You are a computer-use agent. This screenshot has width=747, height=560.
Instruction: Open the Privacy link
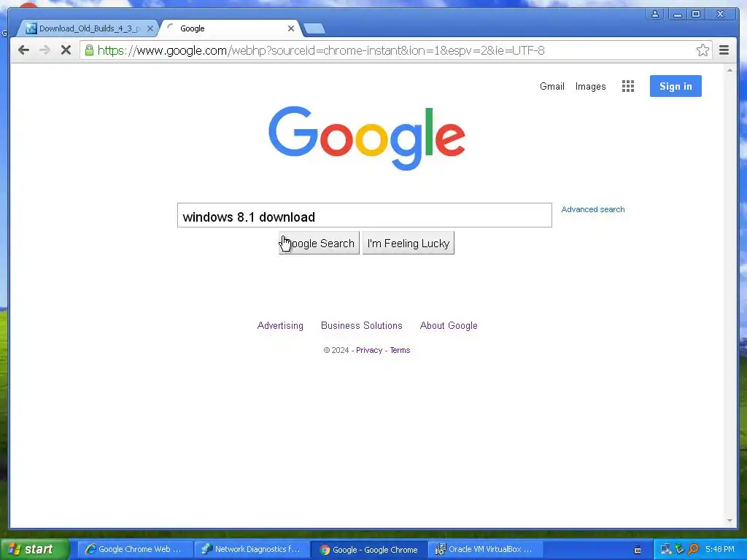coord(368,350)
